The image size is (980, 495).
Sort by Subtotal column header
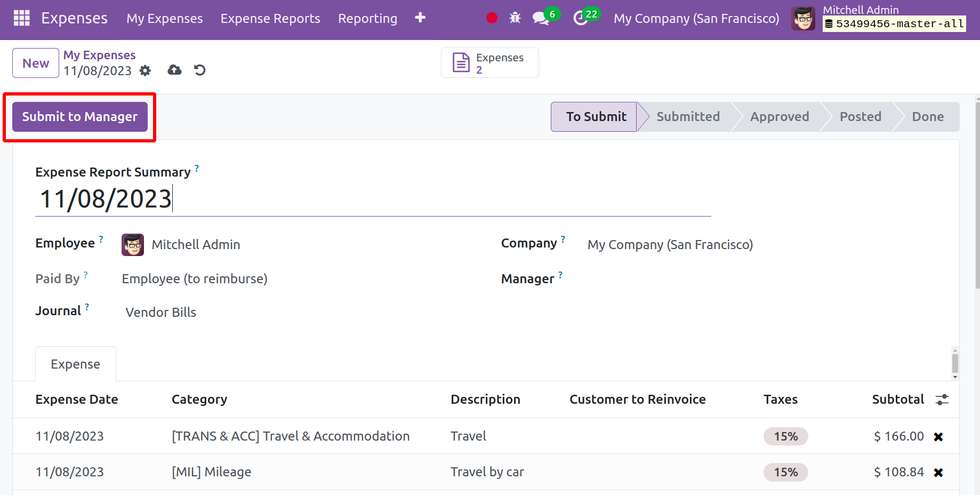pyautogui.click(x=898, y=400)
